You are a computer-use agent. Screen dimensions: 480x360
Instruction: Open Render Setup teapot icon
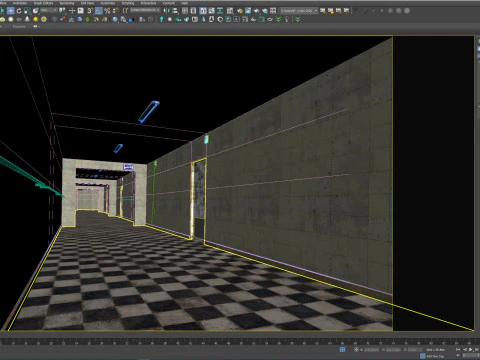pos(240,11)
